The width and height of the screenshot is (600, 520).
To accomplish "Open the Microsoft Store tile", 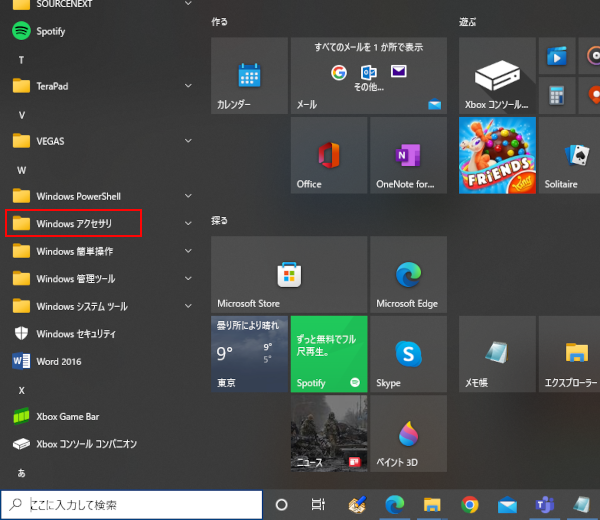I will point(289,275).
